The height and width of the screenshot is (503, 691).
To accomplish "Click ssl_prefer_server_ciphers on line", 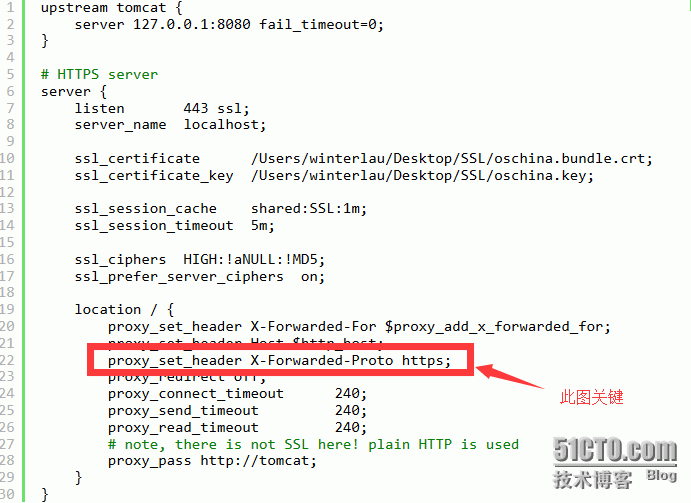I will [199, 277].
